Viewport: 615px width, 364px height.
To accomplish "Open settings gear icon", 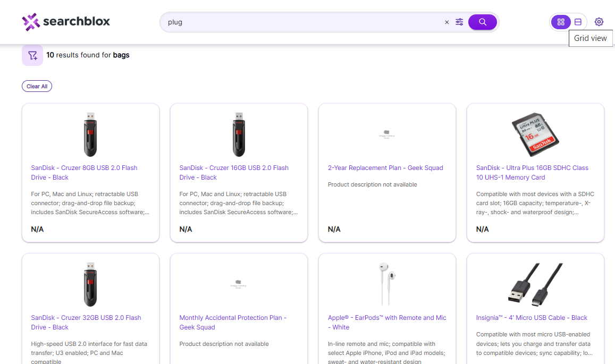I will pyautogui.click(x=599, y=22).
